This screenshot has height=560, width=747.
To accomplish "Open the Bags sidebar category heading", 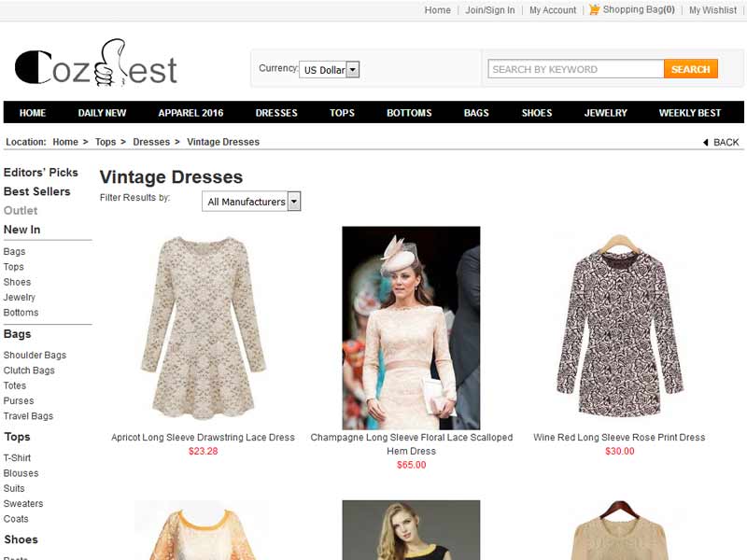I will click(17, 334).
